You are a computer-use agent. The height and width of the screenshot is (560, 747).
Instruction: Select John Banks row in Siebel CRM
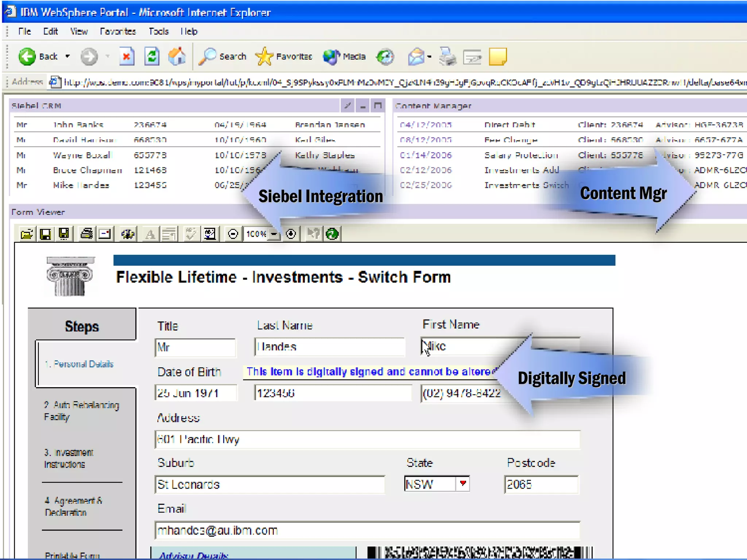point(197,125)
